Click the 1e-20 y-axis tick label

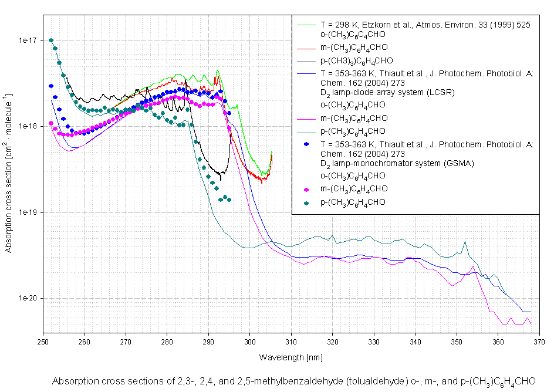(x=28, y=299)
